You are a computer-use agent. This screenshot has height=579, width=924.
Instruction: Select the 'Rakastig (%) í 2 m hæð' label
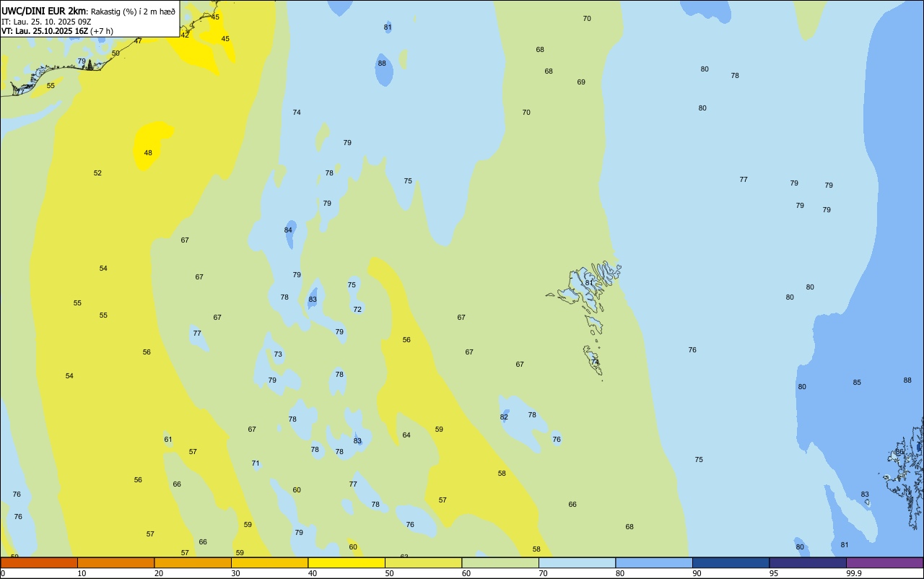(x=133, y=12)
